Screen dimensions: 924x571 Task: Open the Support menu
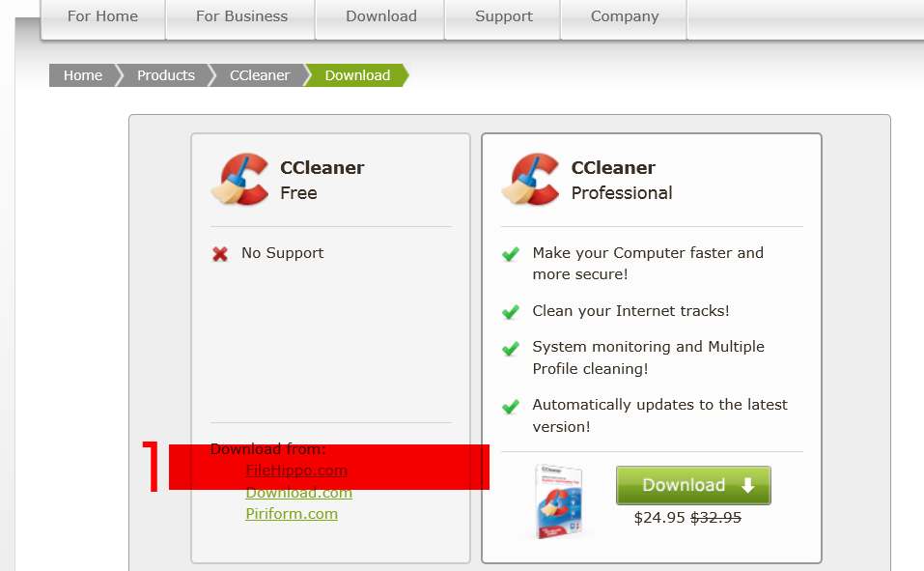pyautogui.click(x=503, y=16)
